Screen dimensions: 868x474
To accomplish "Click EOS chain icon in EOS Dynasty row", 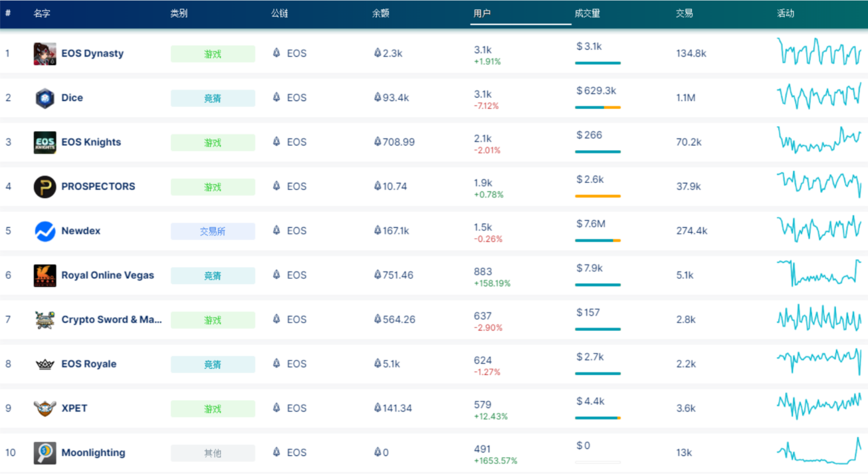I will point(276,53).
